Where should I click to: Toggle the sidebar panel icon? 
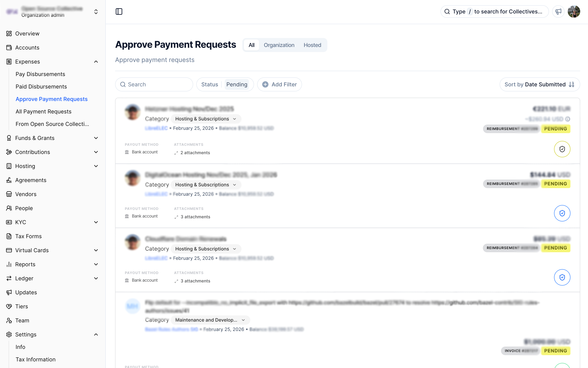click(x=119, y=11)
